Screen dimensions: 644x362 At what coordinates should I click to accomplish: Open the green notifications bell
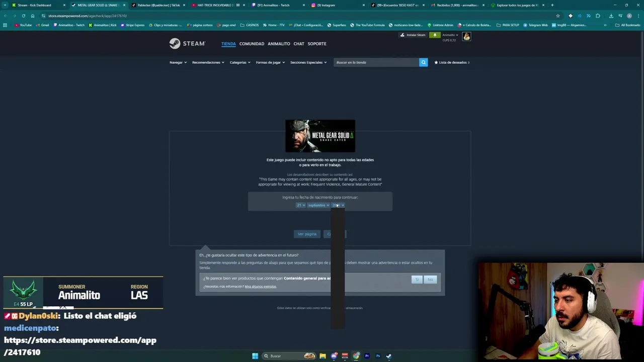click(435, 35)
